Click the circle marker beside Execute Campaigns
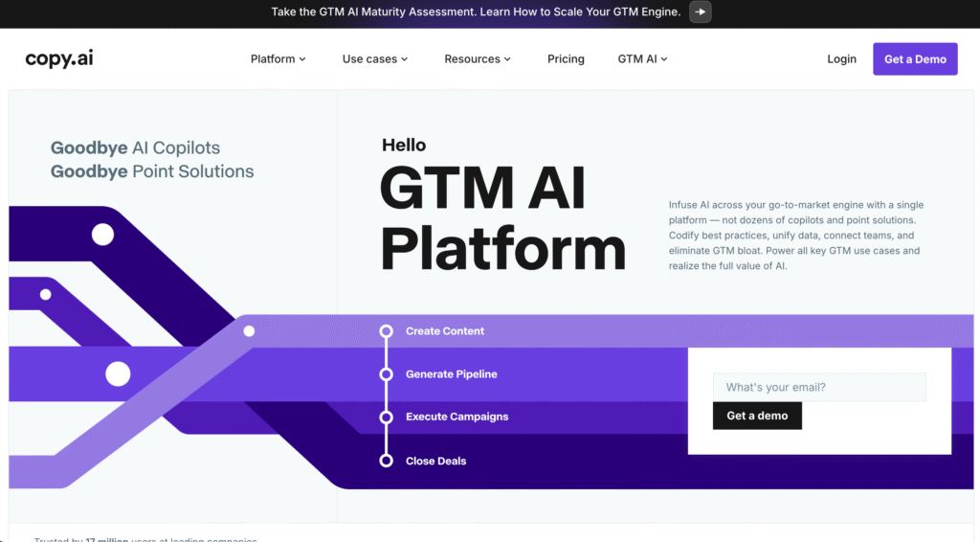 point(387,417)
